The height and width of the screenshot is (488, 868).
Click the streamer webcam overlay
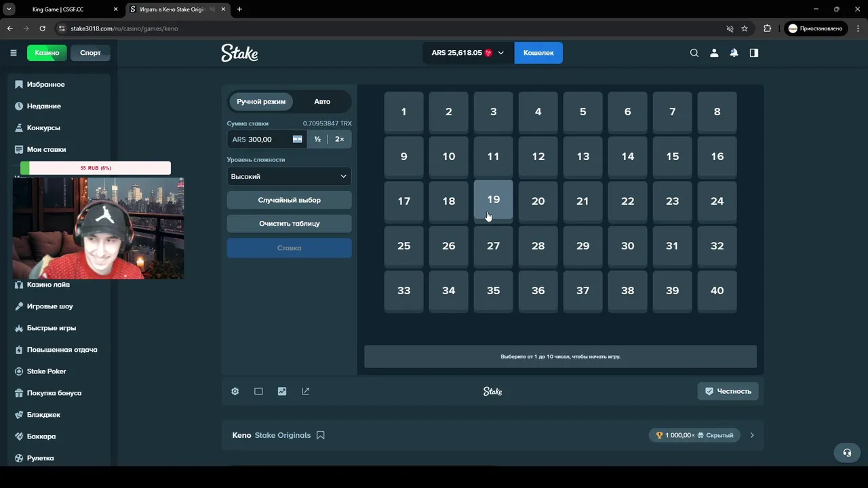[x=98, y=228]
